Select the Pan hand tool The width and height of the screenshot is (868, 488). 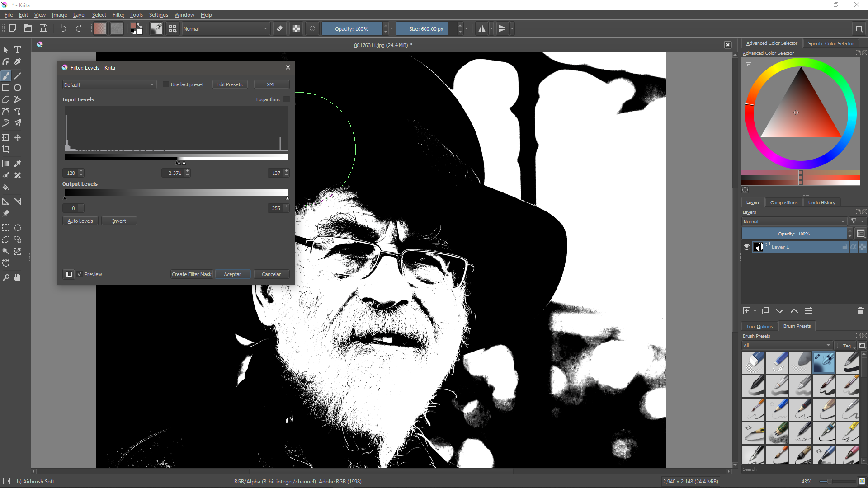click(18, 278)
